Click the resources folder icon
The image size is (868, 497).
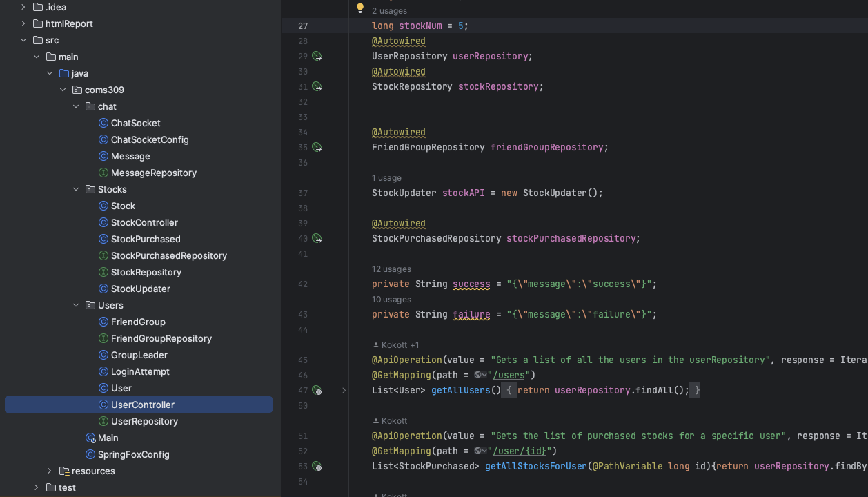[64, 471]
